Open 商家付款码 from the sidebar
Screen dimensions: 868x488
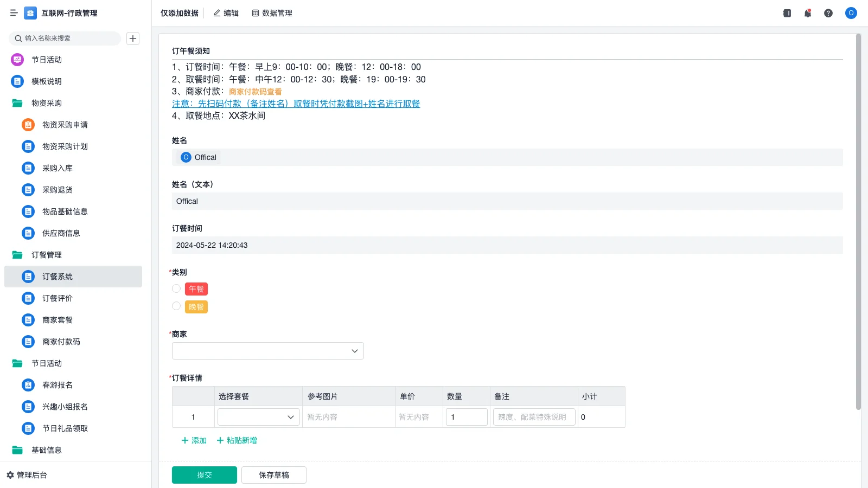coord(62,342)
